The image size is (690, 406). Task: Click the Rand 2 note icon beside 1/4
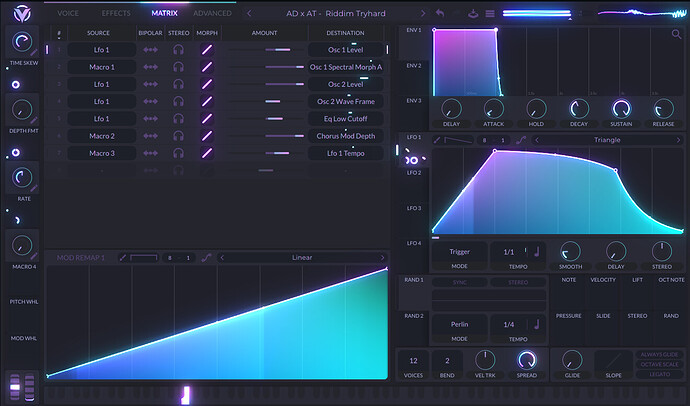(x=537, y=324)
